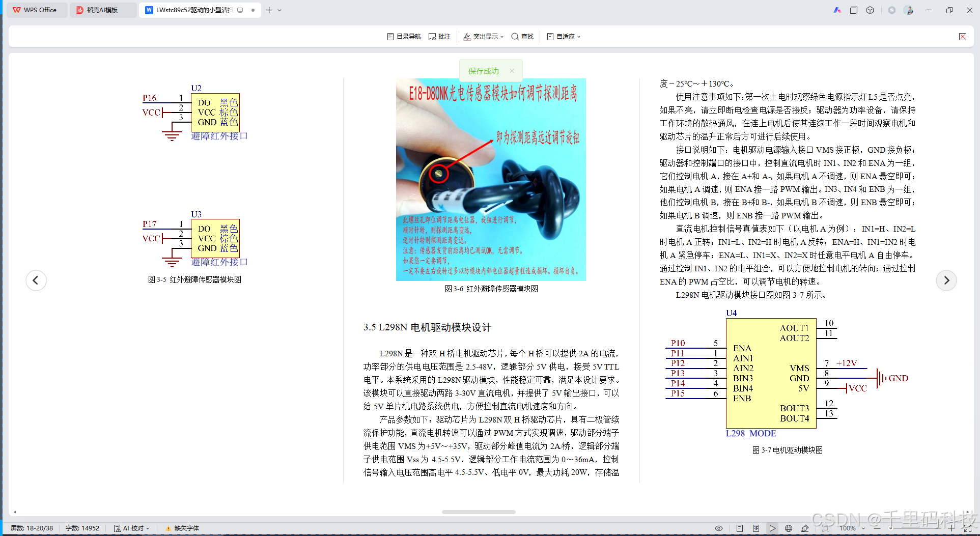
Task: Switch to the WPS Office home tab
Action: point(36,10)
